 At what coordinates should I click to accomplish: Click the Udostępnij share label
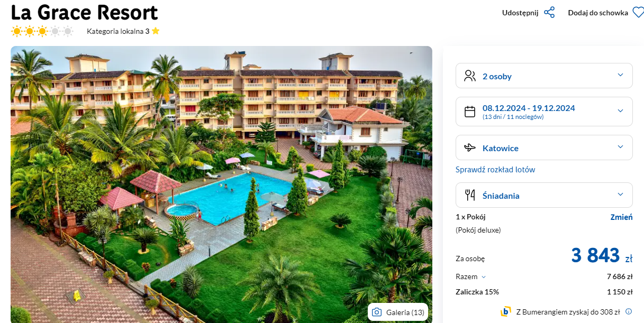click(520, 13)
